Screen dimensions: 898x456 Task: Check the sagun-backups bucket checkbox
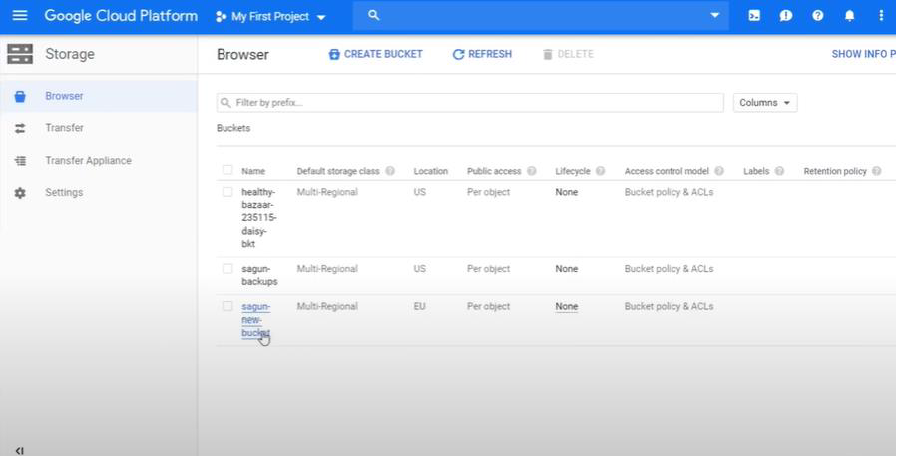pyautogui.click(x=227, y=269)
